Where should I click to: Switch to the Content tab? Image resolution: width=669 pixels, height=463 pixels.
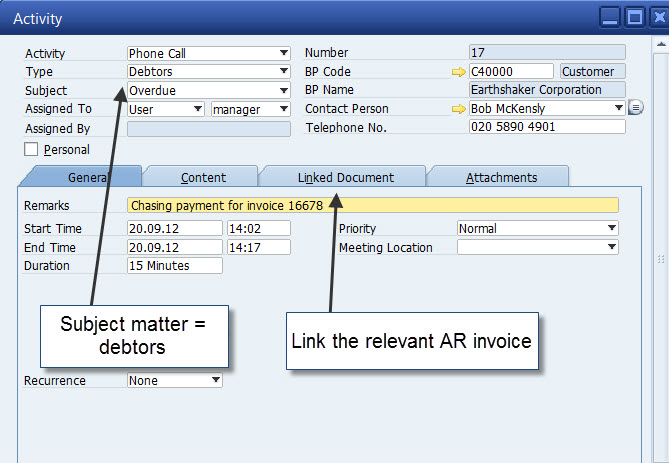(x=203, y=178)
